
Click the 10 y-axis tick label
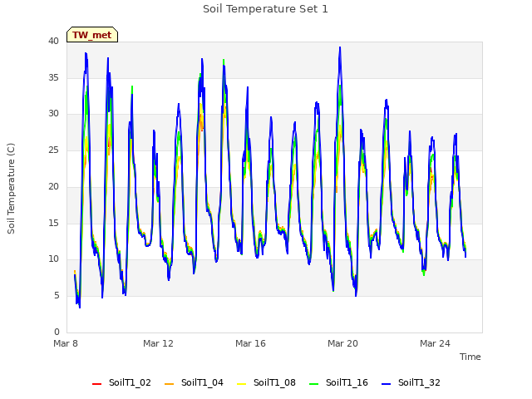[x=53, y=259]
